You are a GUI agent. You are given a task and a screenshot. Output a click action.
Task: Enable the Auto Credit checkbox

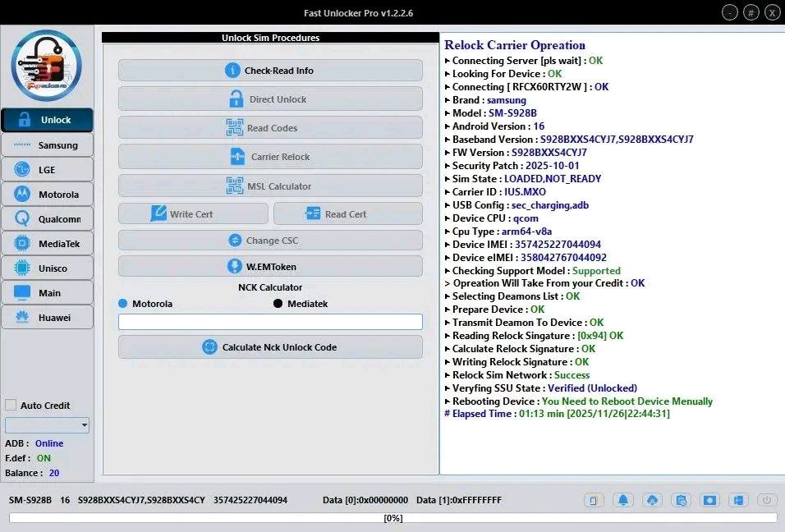11,405
